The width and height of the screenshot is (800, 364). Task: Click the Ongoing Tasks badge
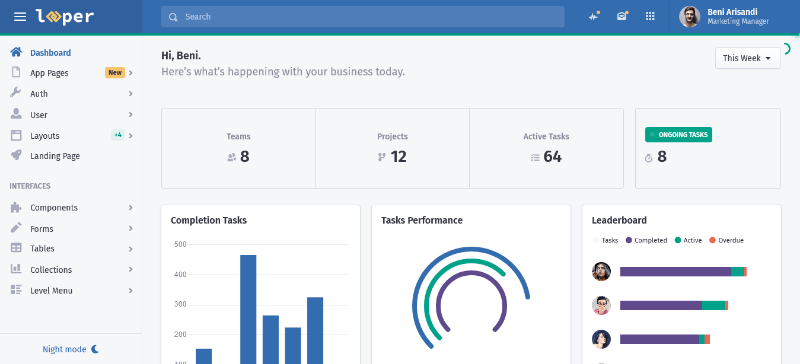(679, 135)
